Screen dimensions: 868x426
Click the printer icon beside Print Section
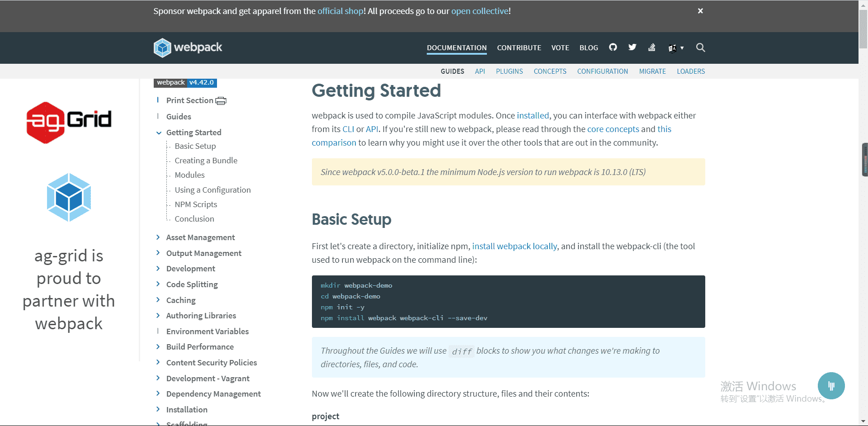pyautogui.click(x=221, y=101)
